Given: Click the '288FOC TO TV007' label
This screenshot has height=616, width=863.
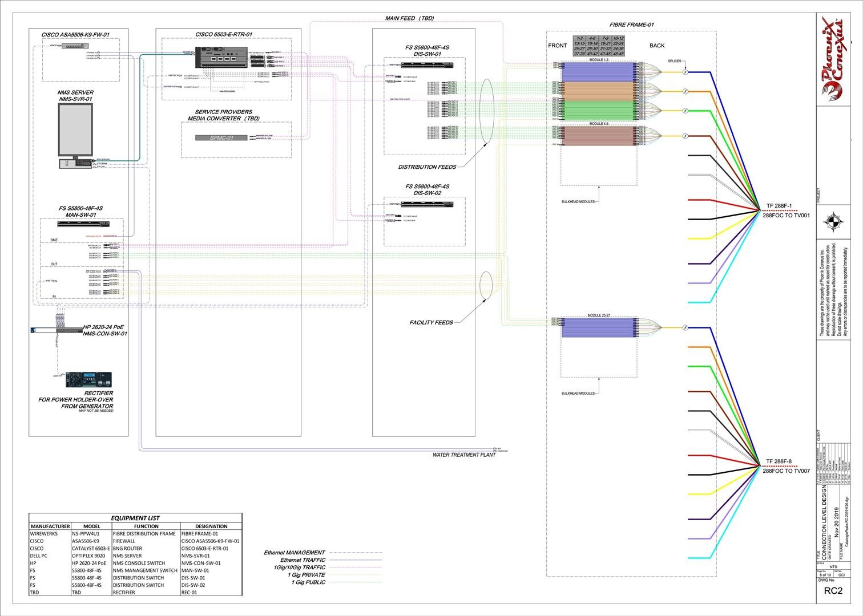Looking at the screenshot, I should click(x=786, y=471).
